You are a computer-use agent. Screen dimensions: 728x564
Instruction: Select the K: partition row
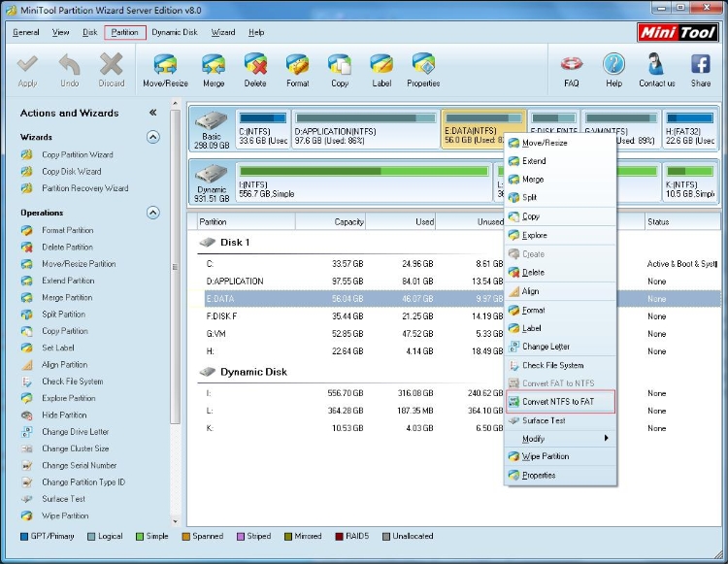coord(462,428)
